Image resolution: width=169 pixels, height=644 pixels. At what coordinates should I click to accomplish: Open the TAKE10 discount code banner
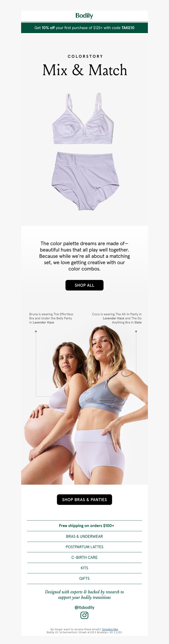[84, 28]
